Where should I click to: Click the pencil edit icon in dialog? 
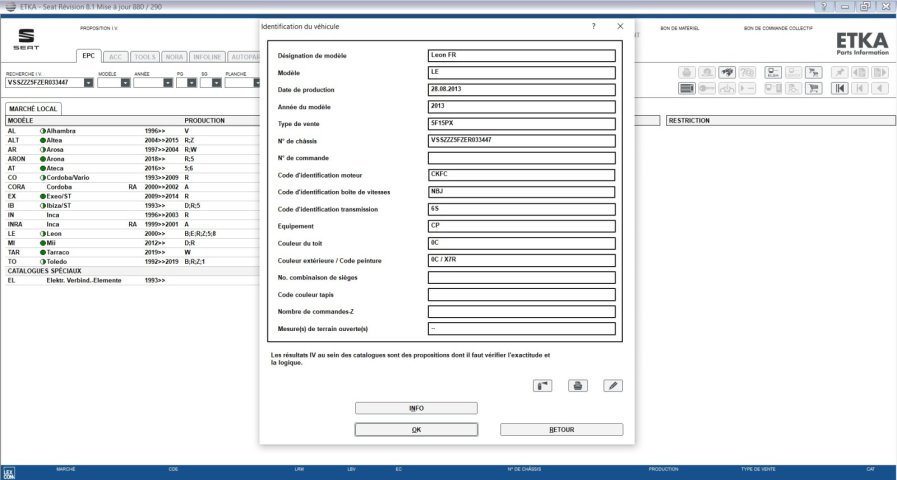tap(613, 386)
